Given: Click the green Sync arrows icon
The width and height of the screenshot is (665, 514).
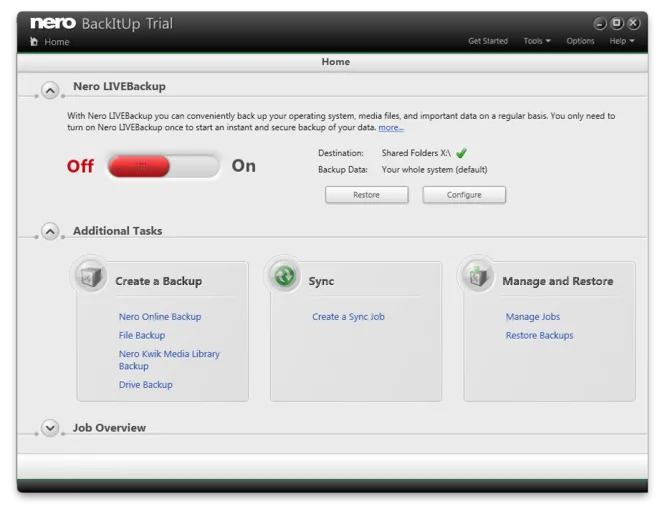Looking at the screenshot, I should click(x=284, y=276).
